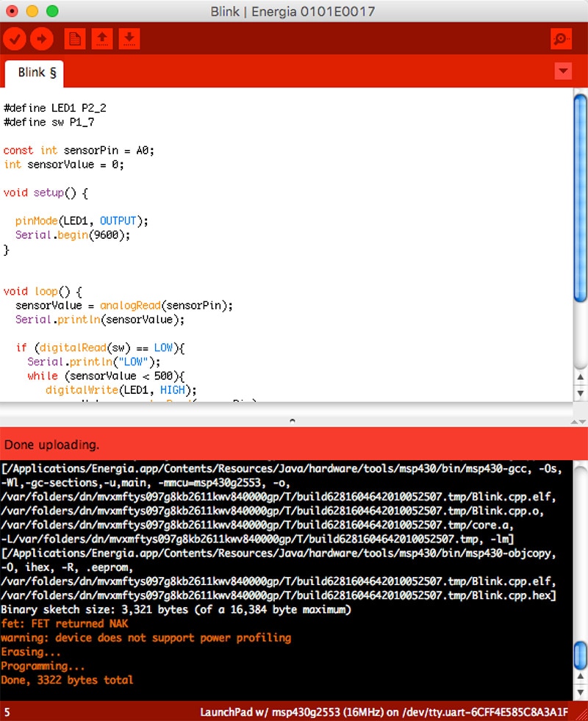This screenshot has width=588, height=721.
Task: Select the Blink sketch tab
Action: tap(36, 72)
